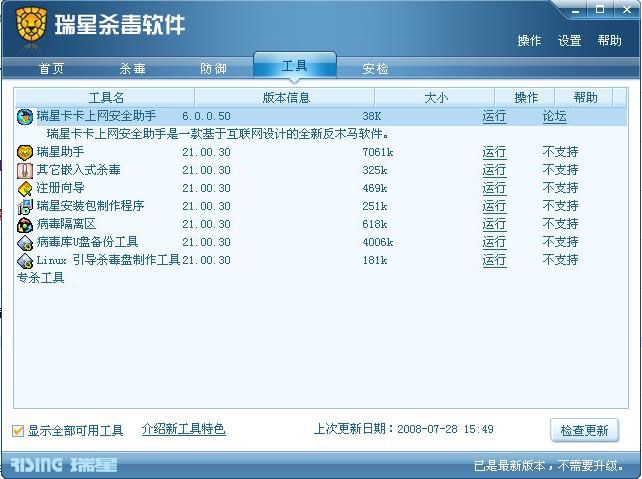
Task: Click the 7061k size cell
Action: [x=378, y=153]
